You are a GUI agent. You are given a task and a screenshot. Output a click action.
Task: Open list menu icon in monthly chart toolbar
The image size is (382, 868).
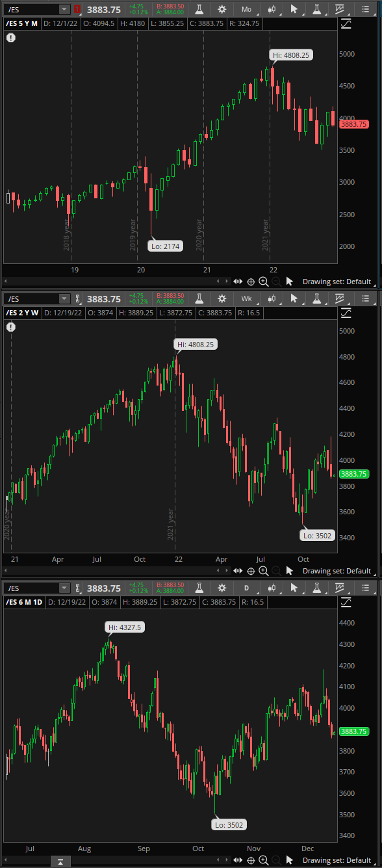pyautogui.click(x=364, y=9)
